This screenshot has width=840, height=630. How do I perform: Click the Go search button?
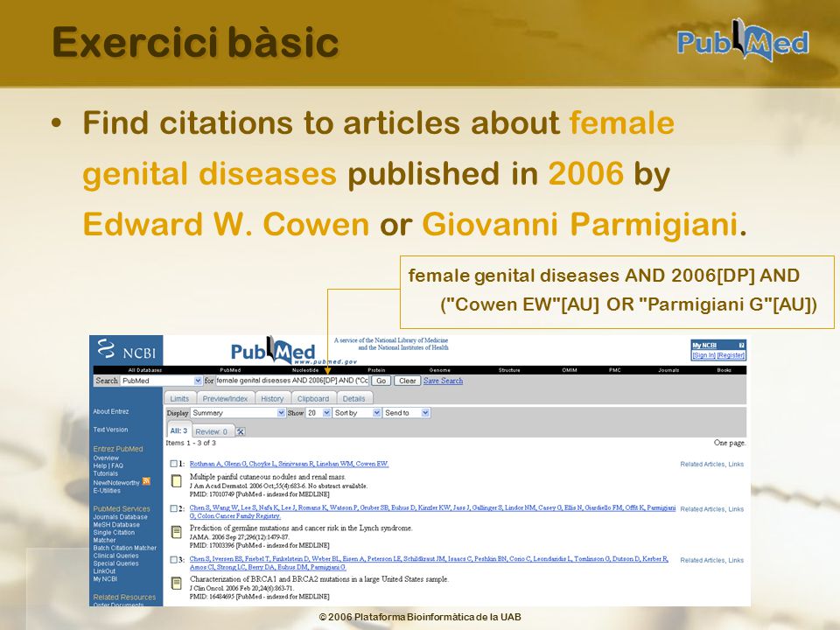click(x=381, y=381)
